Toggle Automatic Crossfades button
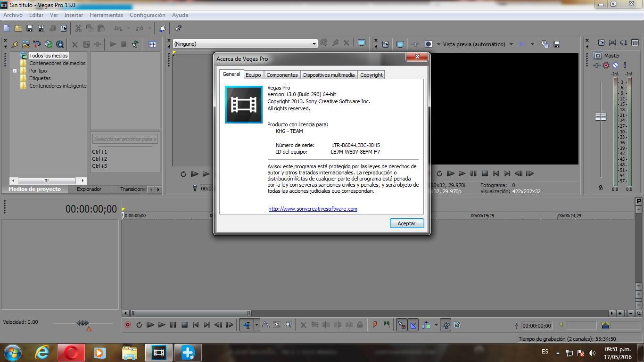This screenshot has width=644, height=362. point(413,325)
